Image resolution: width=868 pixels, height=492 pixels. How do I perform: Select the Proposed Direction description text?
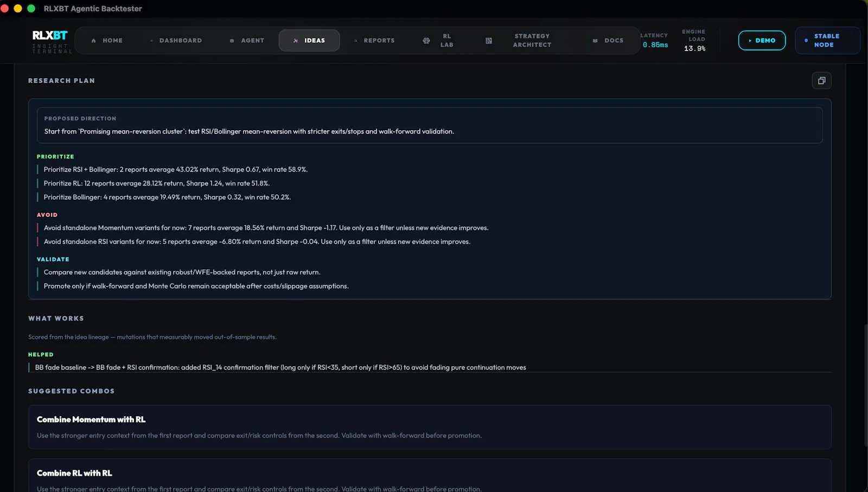(249, 131)
